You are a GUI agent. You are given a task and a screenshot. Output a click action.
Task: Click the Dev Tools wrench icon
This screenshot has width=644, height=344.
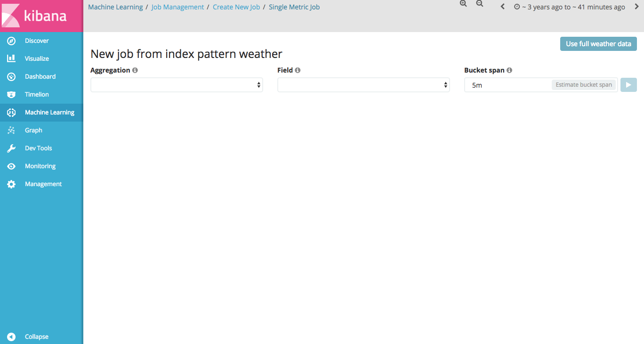click(x=11, y=148)
